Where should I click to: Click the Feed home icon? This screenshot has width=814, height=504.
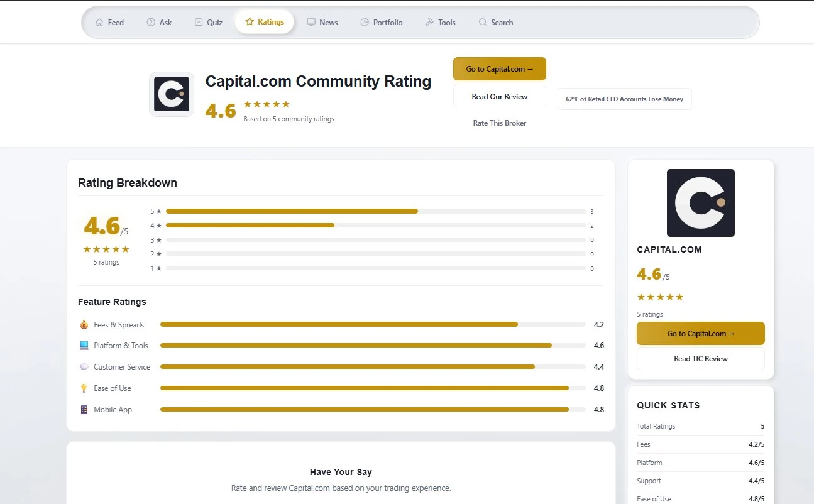(99, 23)
